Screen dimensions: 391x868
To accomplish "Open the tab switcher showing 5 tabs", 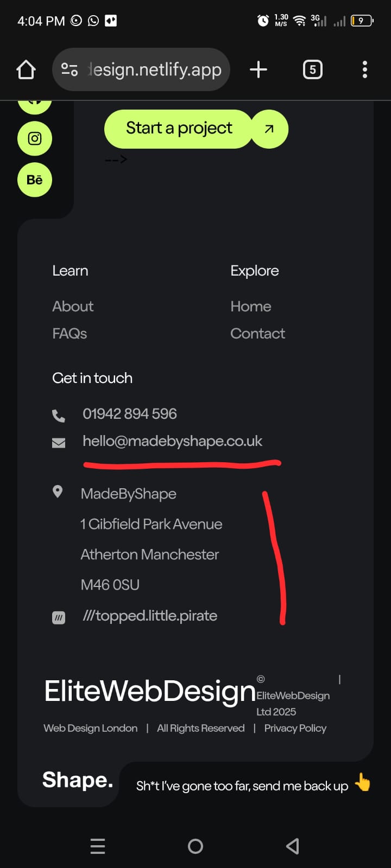I will [312, 69].
